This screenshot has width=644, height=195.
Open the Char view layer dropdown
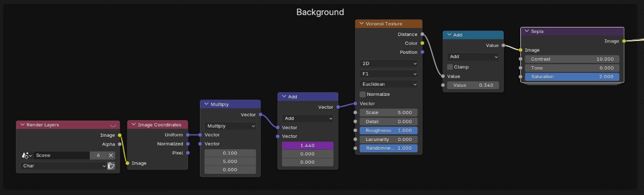point(63,166)
